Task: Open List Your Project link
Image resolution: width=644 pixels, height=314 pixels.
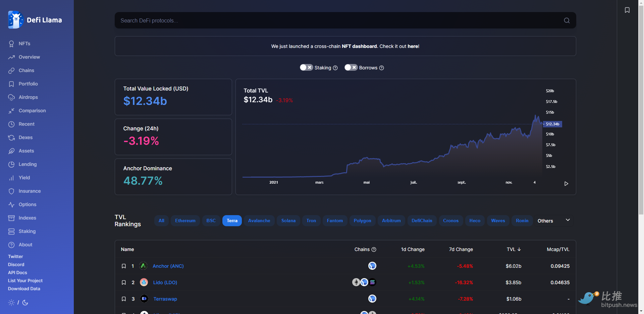Action: (25, 280)
